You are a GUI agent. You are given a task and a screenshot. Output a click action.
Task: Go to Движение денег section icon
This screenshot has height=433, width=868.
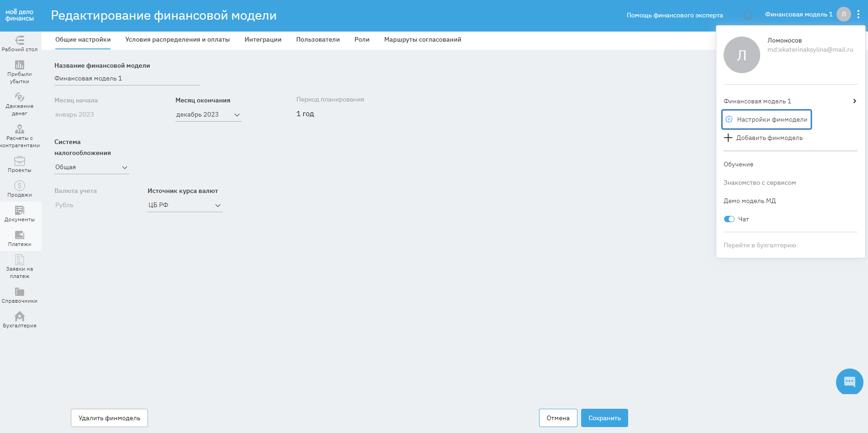(x=20, y=97)
